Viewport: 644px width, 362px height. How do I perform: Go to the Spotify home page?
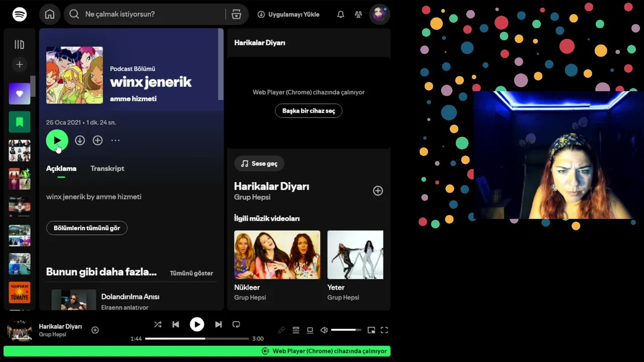click(x=50, y=14)
